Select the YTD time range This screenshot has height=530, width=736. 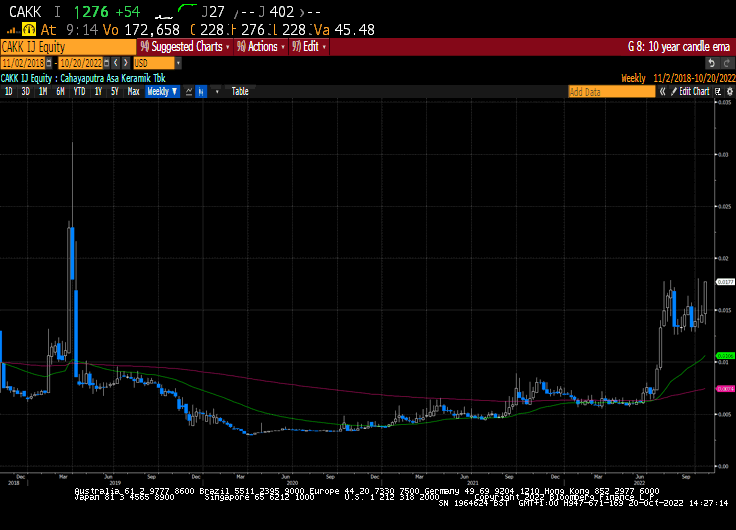pyautogui.click(x=79, y=92)
